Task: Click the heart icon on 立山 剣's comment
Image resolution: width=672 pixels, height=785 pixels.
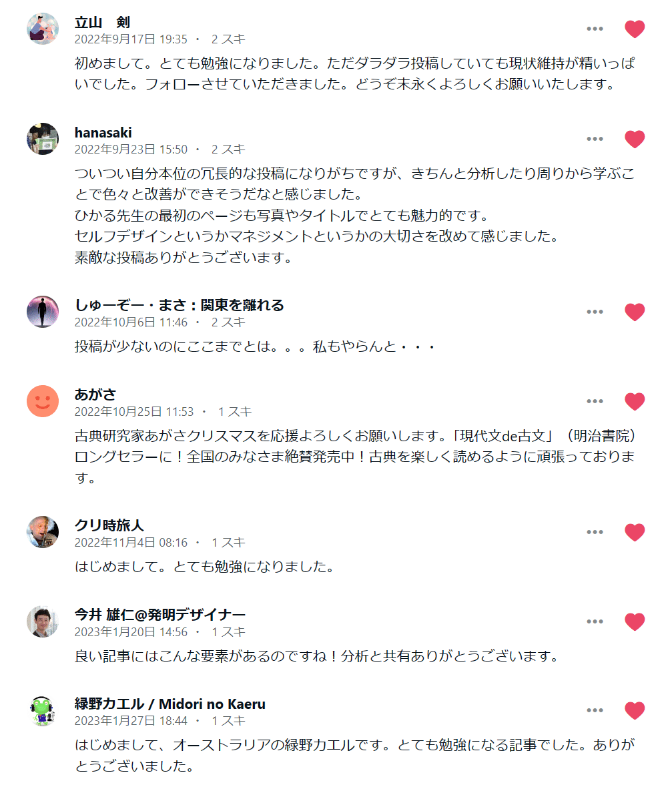Action: pyautogui.click(x=633, y=28)
